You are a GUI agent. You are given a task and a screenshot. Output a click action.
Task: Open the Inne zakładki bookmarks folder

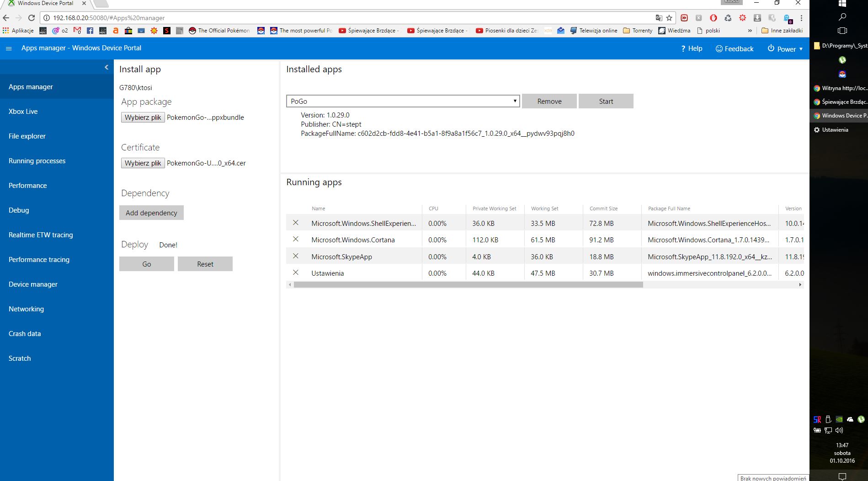(782, 31)
